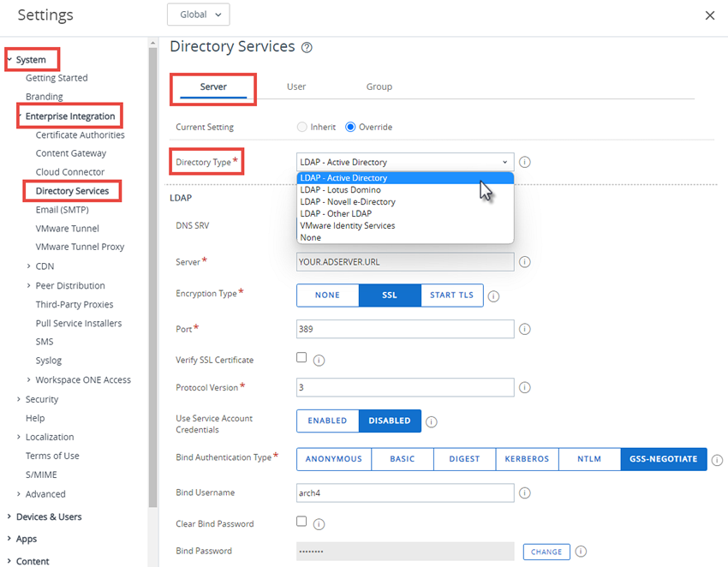
Task: Select the Override radio button
Action: (350, 127)
